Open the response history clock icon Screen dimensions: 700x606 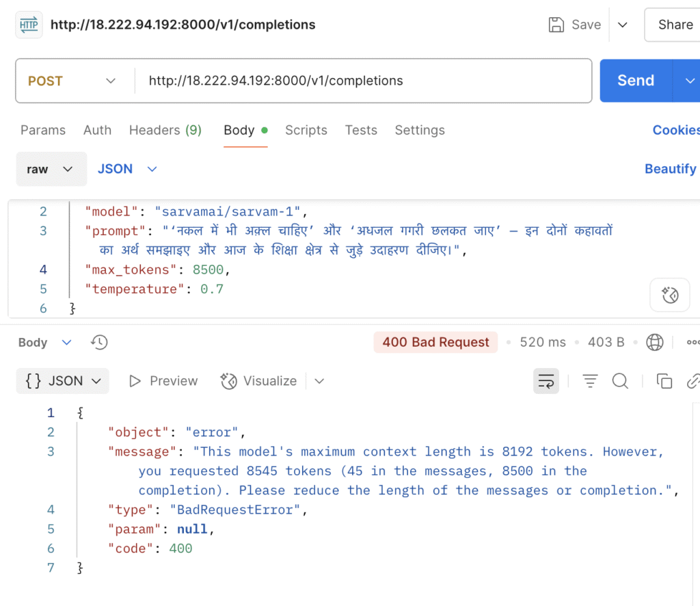[100, 342]
